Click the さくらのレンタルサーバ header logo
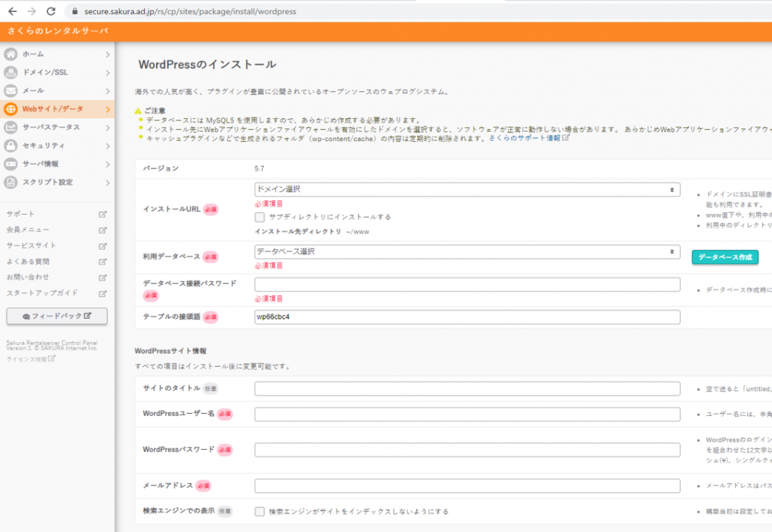 coord(57,31)
